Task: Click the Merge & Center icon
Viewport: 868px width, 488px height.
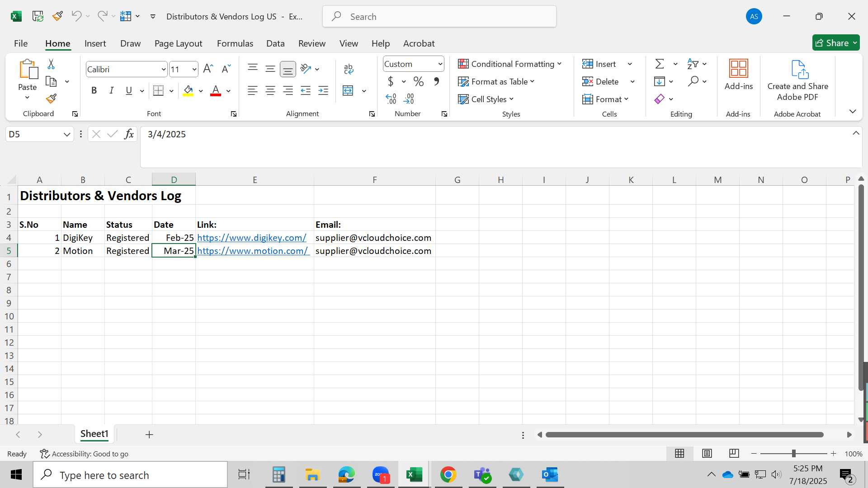Action: [348, 90]
